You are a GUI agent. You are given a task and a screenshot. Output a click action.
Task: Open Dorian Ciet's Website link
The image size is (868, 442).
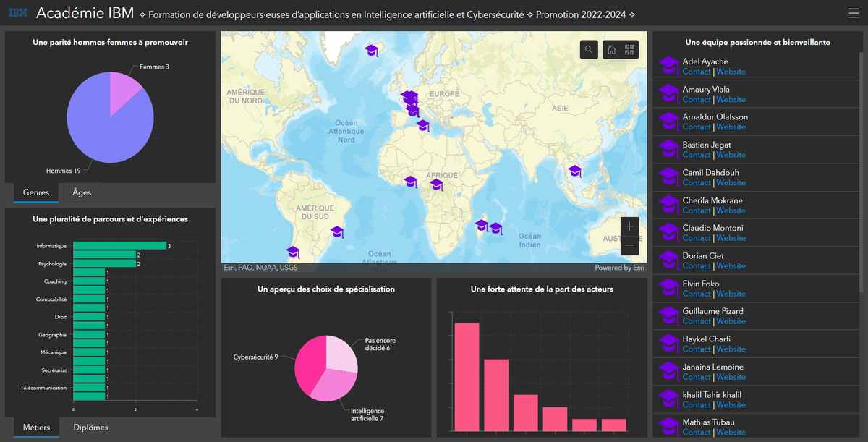coord(731,266)
